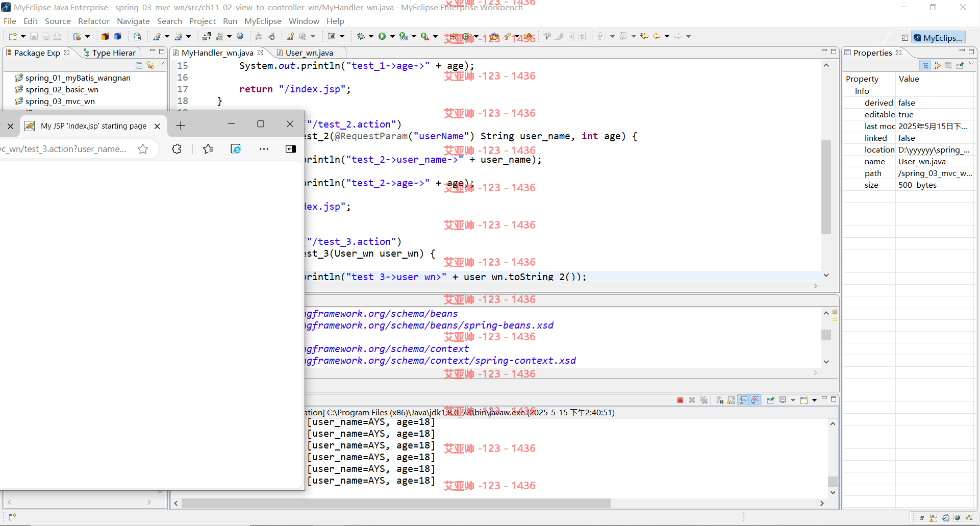Image resolution: width=980 pixels, height=526 pixels.
Task: Toggle Scroll Lock in Console
Action: click(x=732, y=400)
